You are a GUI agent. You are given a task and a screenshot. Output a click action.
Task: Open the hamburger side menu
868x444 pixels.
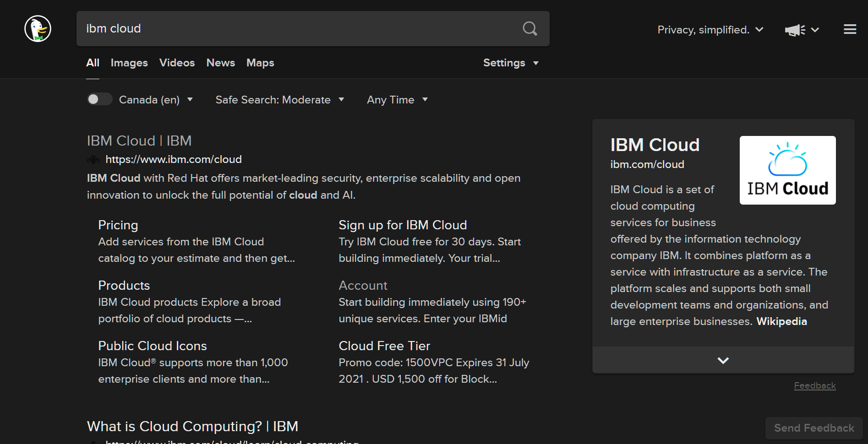[850, 29]
